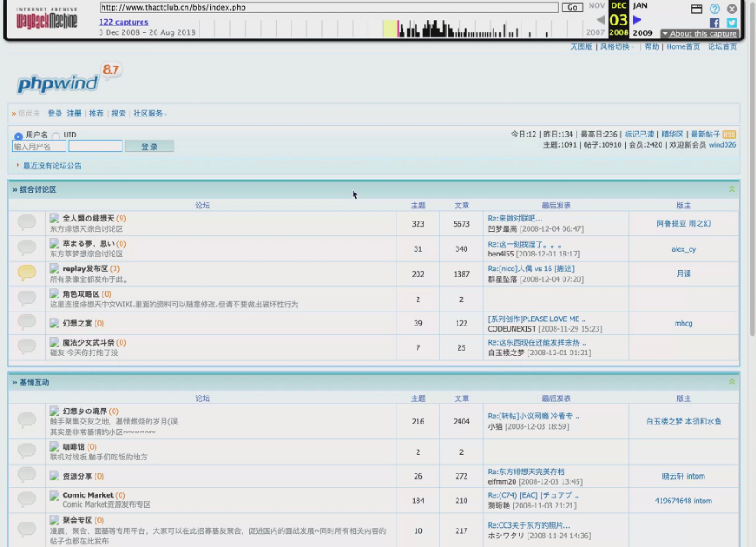Click the forum image icon beside replay发布区
Screen dimensions: 756x547
coord(54,268)
